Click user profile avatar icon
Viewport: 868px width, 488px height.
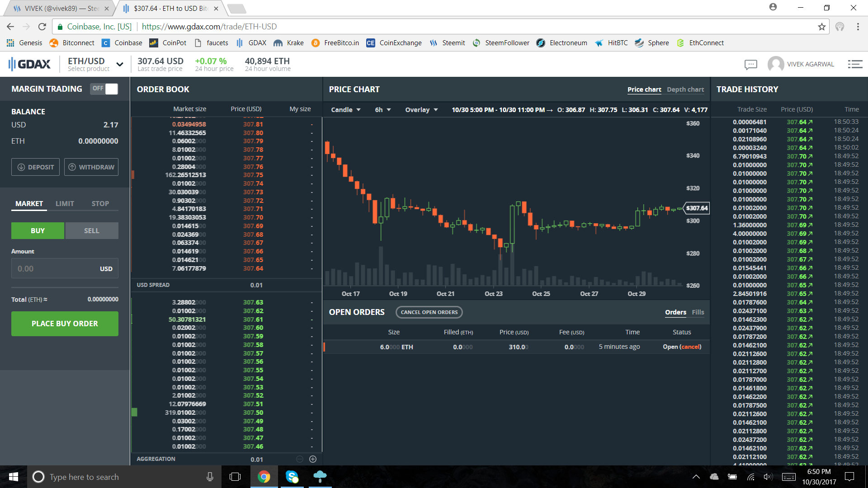coord(776,64)
